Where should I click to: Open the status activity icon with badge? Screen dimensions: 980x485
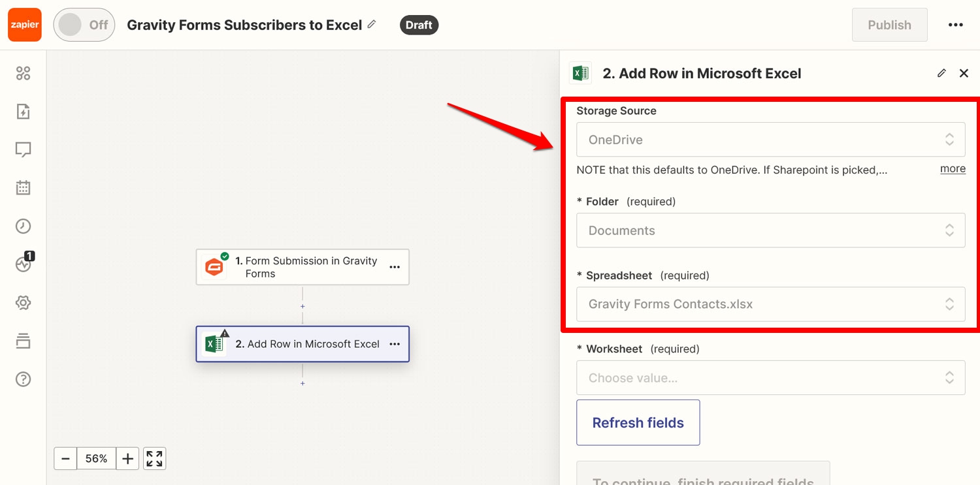[24, 264]
